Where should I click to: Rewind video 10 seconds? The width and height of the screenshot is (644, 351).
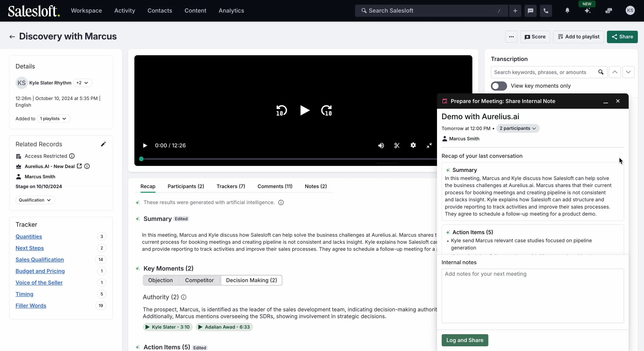pos(282,110)
